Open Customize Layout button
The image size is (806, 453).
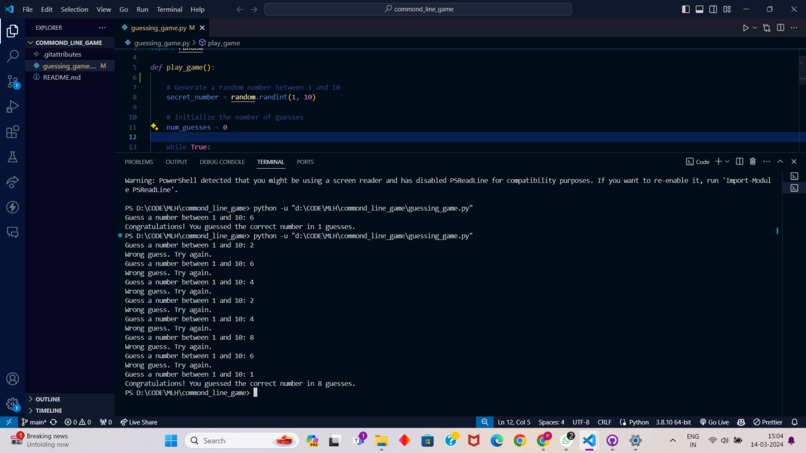coord(727,9)
